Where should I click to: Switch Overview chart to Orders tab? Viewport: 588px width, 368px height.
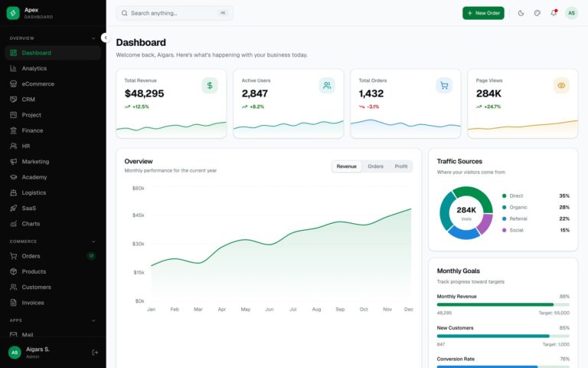375,166
